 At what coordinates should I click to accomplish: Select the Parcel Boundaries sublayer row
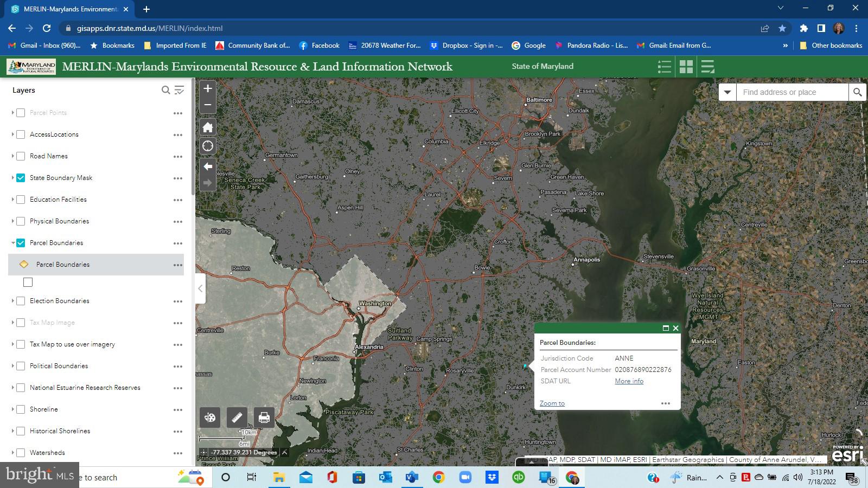[63, 265]
